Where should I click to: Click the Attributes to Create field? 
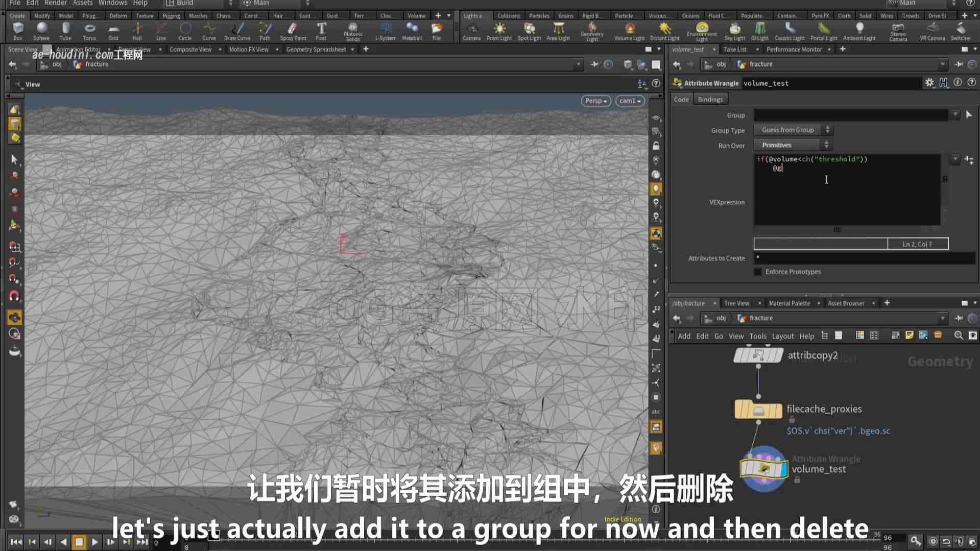coord(864,258)
